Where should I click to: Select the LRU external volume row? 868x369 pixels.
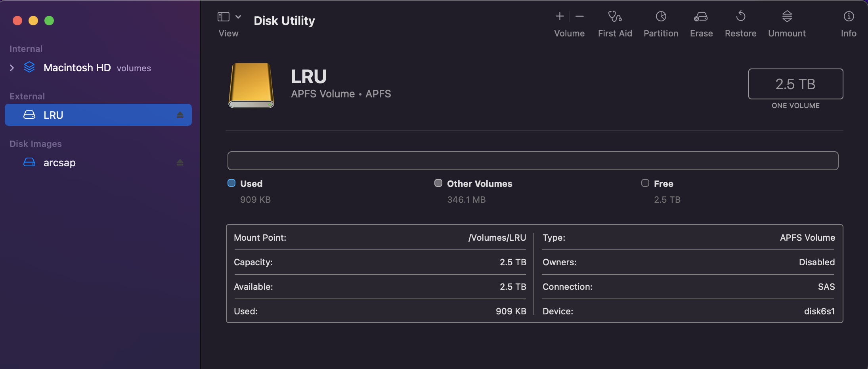[98, 115]
